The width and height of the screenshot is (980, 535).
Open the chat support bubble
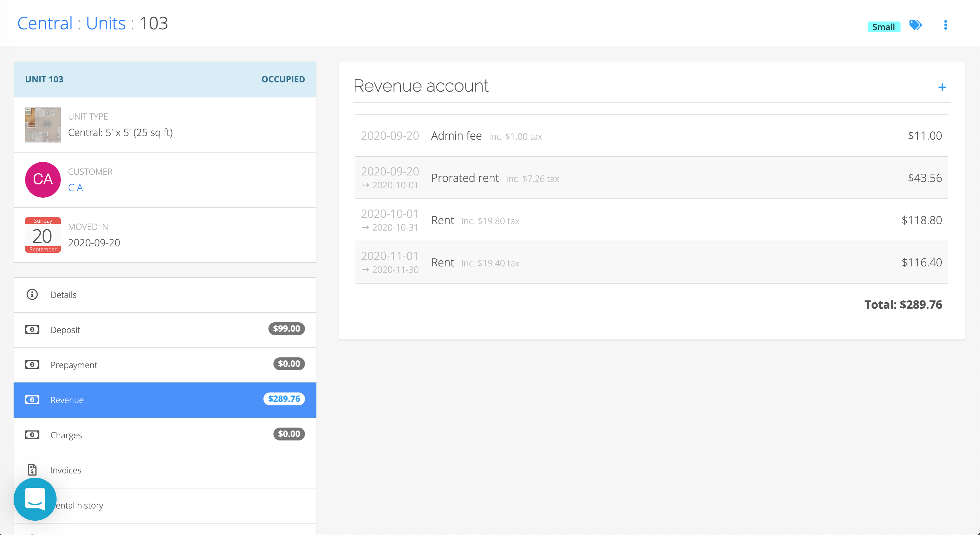(x=35, y=499)
